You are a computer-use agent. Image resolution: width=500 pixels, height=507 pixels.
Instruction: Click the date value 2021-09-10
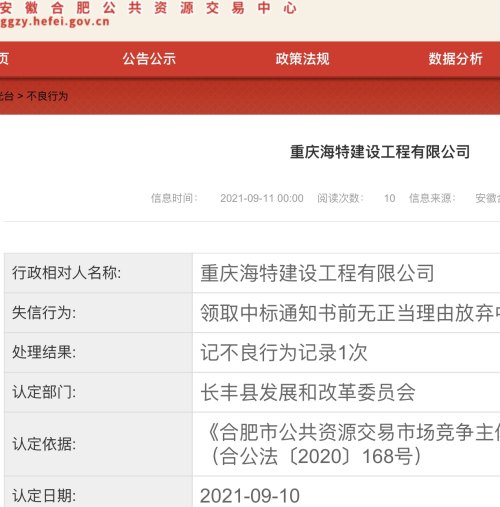click(x=250, y=496)
